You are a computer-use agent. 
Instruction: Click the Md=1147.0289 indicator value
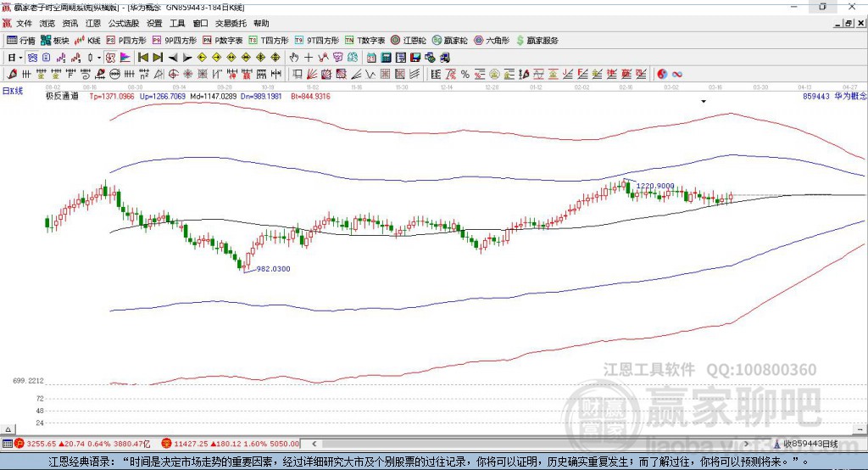click(213, 97)
